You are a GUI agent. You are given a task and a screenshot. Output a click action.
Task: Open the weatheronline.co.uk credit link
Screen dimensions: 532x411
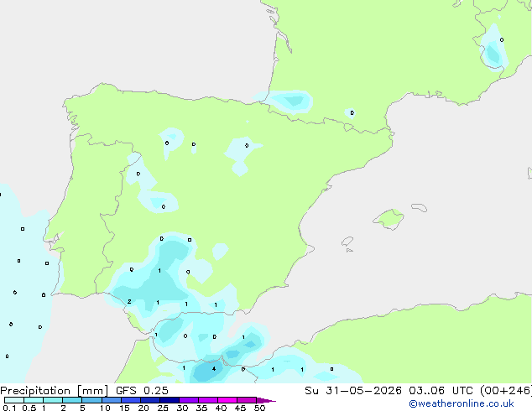click(x=462, y=403)
